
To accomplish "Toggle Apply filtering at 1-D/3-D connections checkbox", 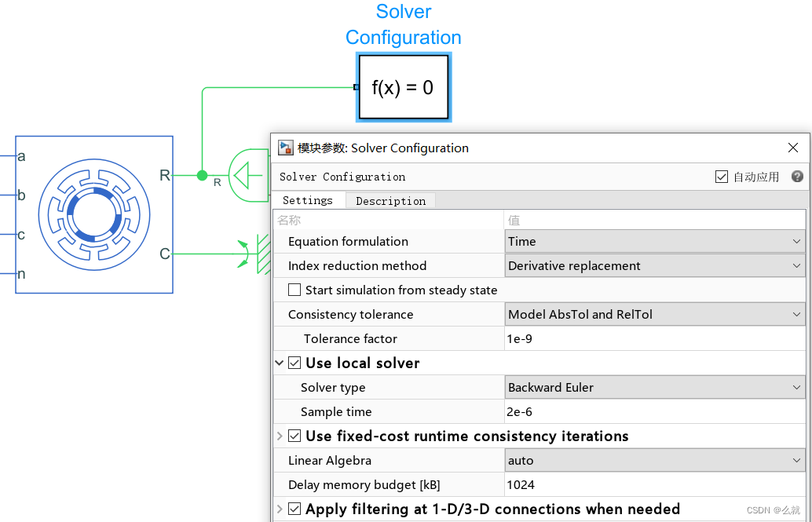I will pyautogui.click(x=294, y=509).
